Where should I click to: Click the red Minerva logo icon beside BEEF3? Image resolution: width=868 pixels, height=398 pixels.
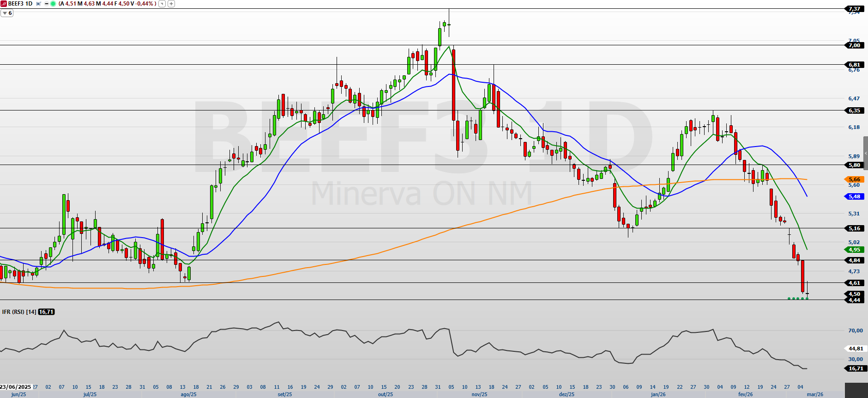[x=4, y=4]
